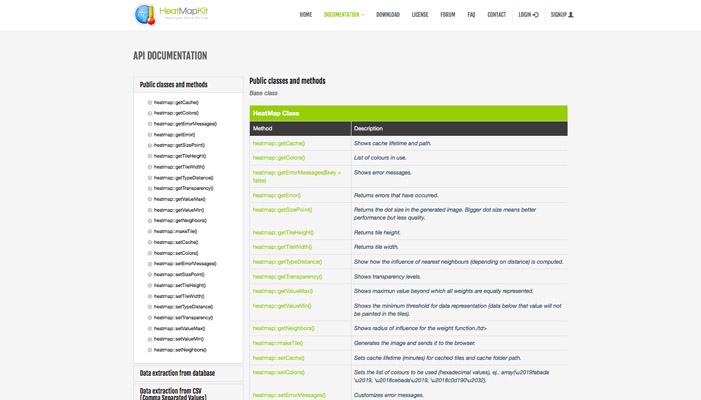Viewport: 701px width, 400px height.
Task: Click the 'Shows cache lifetime and path.' description
Action: pyautogui.click(x=393, y=143)
